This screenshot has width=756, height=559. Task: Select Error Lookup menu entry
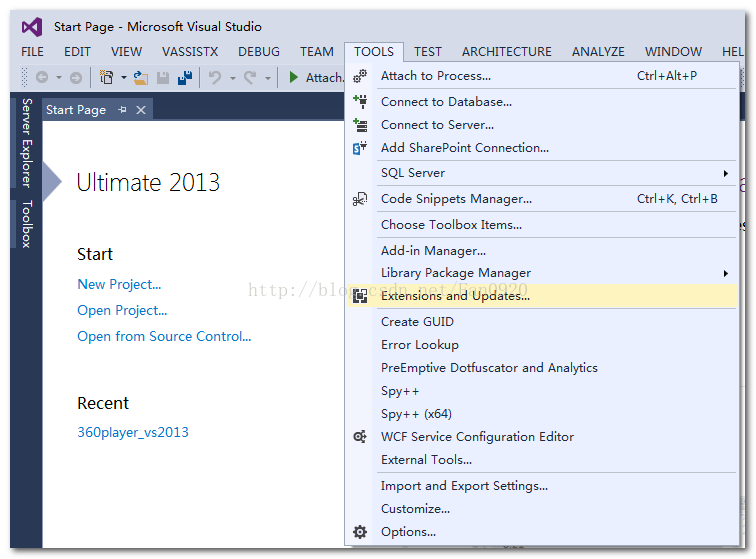coord(542,345)
